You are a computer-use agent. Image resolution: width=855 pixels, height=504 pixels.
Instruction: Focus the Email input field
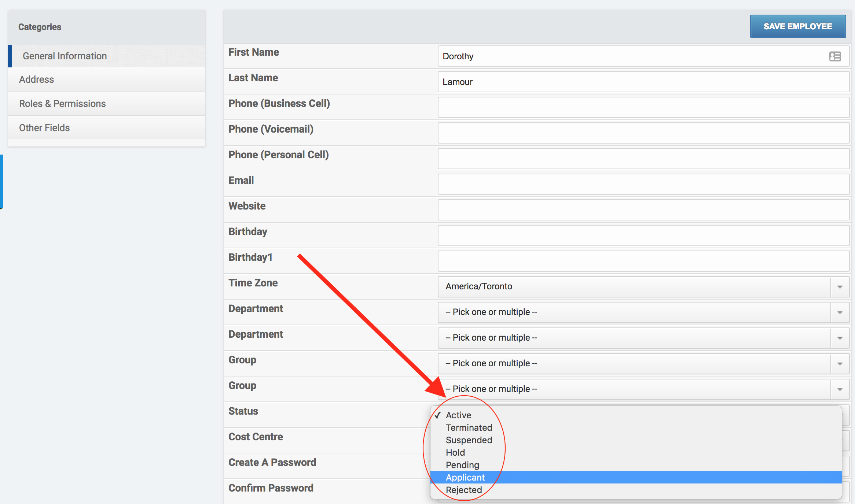pyautogui.click(x=643, y=184)
